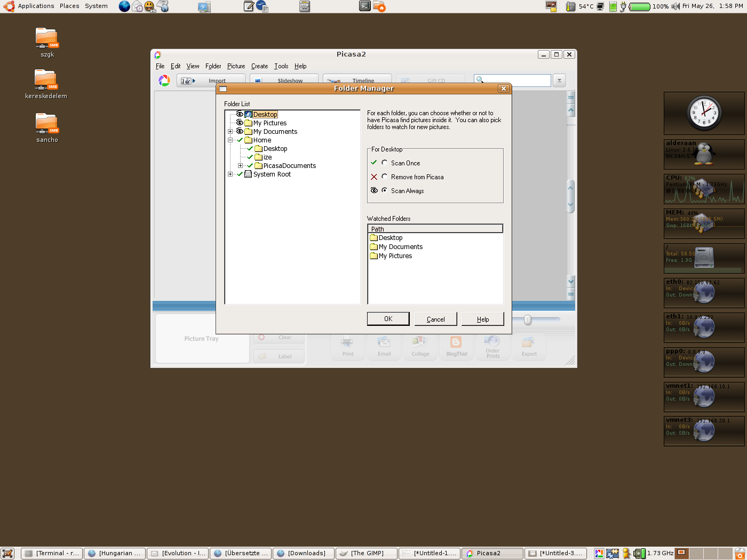Open the View menu in Picasa
Viewport: 747px width, 560px height.
click(x=193, y=66)
